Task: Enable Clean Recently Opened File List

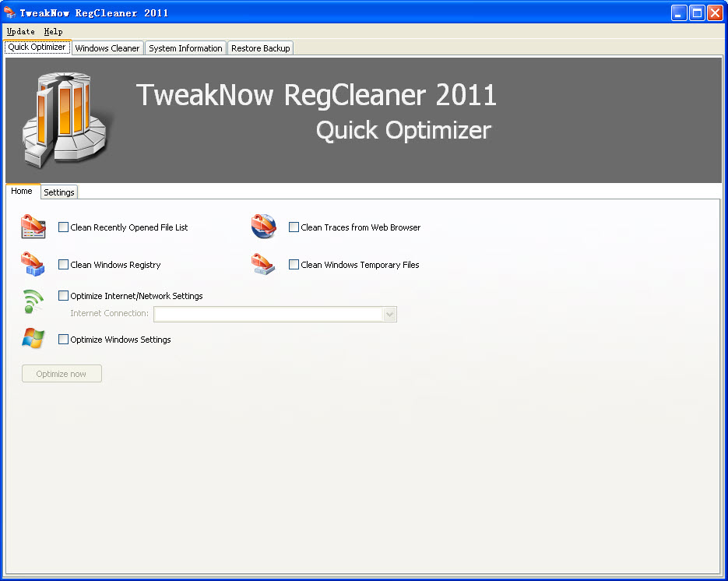Action: click(x=63, y=227)
